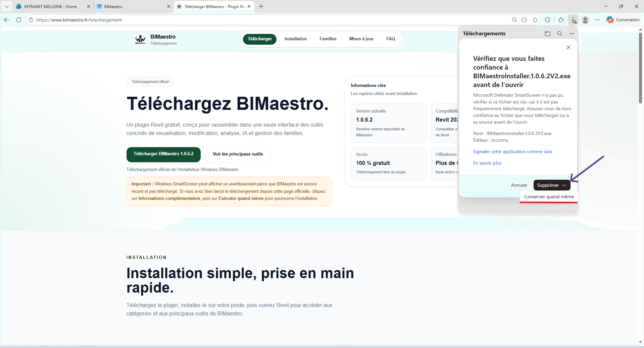Add this page to favorites with the star icon
Viewport: 644px width, 348px height.
pos(535,20)
